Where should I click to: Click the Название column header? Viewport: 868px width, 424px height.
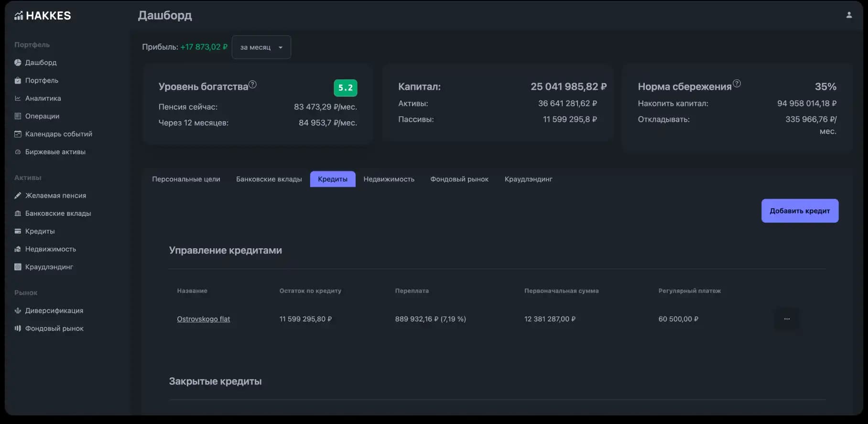(x=192, y=291)
